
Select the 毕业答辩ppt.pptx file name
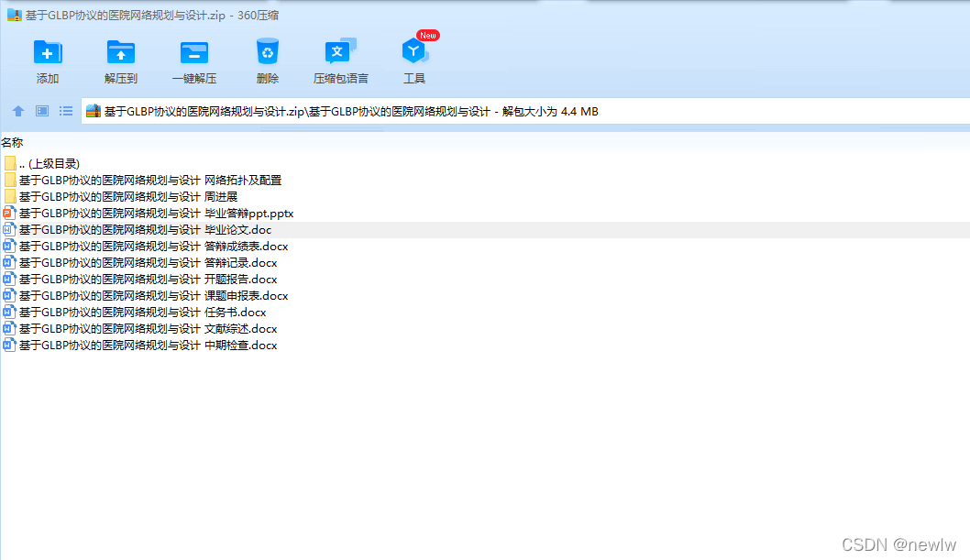(156, 214)
